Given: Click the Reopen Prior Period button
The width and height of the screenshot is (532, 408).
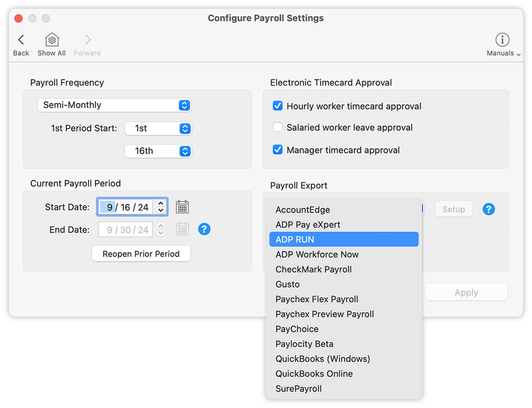Looking at the screenshot, I should click(x=141, y=253).
